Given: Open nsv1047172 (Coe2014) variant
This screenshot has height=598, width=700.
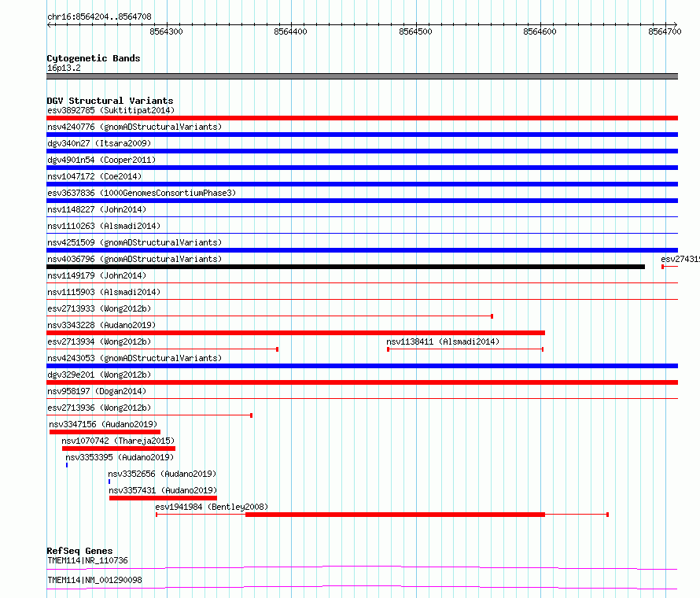Looking at the screenshot, I should coord(94,176).
